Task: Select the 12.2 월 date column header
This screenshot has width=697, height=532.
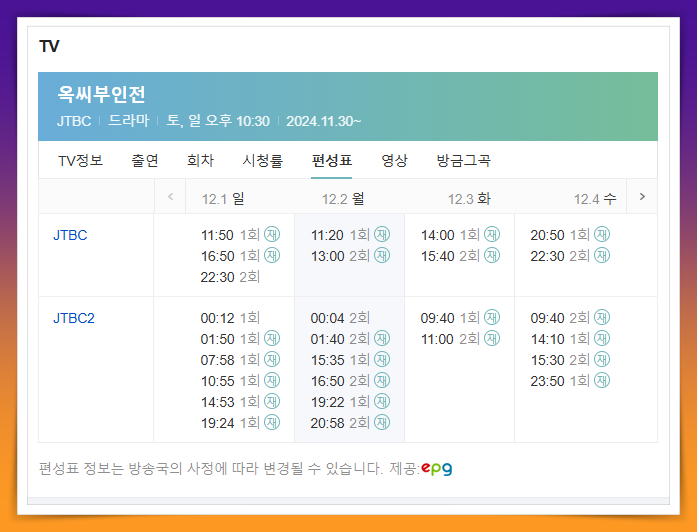Action: (343, 199)
